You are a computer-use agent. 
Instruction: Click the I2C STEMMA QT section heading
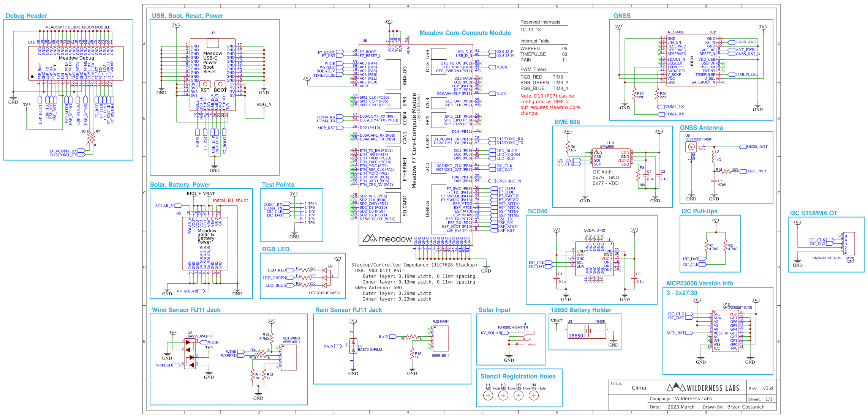point(813,213)
